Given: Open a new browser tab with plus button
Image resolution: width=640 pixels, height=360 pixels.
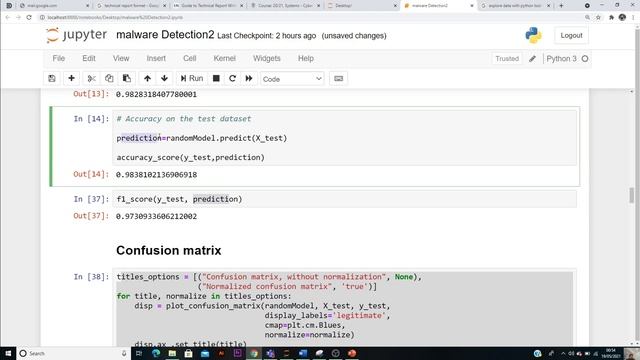Looking at the screenshot, I should 561,6.
